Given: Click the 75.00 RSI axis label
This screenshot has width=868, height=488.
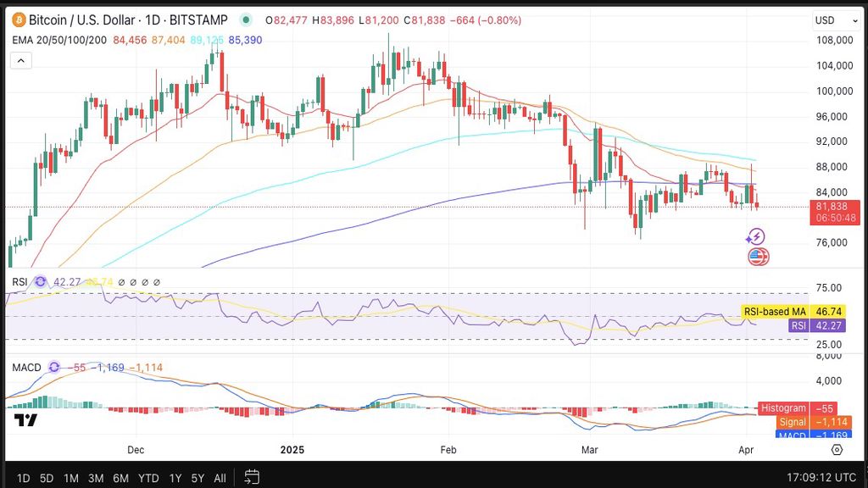Looking at the screenshot, I should (829, 288).
